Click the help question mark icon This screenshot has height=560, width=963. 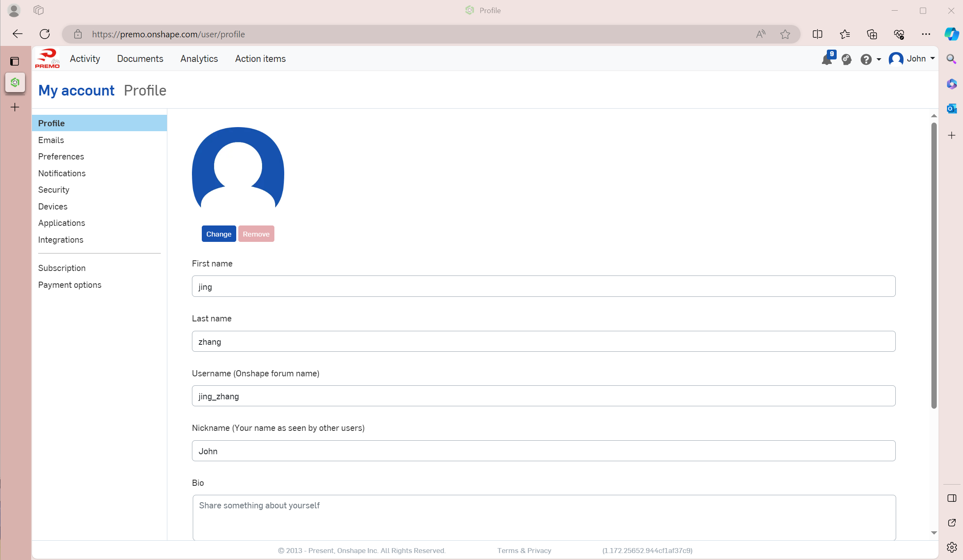tap(866, 59)
